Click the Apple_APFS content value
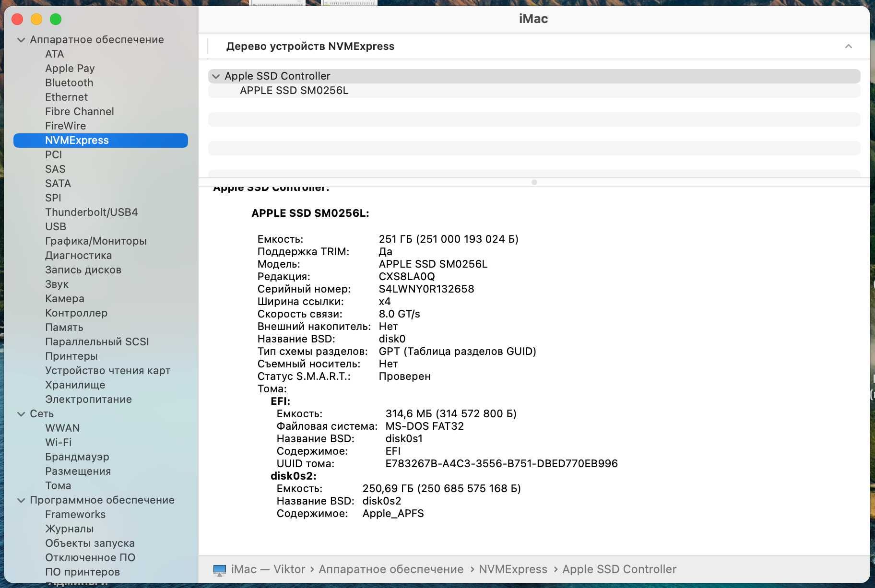 click(x=393, y=514)
